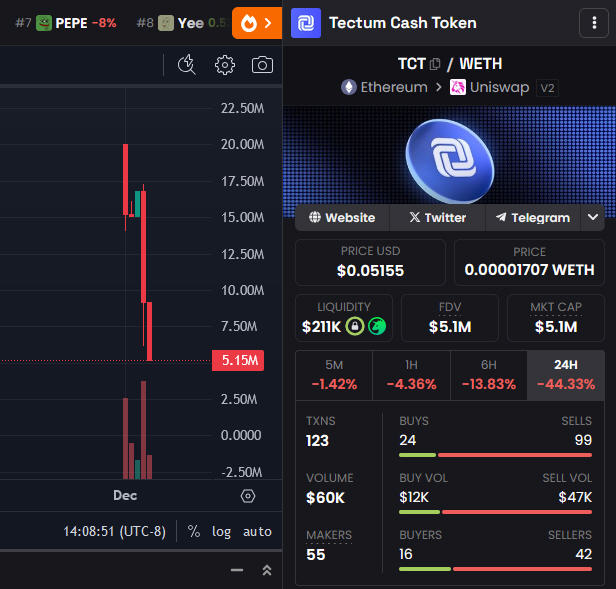Viewport: 616px width, 589px height.
Task: Minimize the bottom panel dash icon
Action: [237, 570]
